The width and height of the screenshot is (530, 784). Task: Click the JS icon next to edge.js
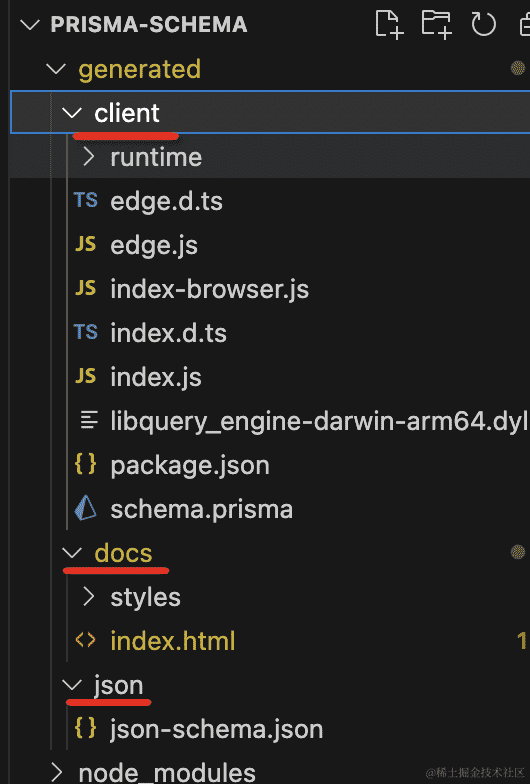tap(86, 244)
